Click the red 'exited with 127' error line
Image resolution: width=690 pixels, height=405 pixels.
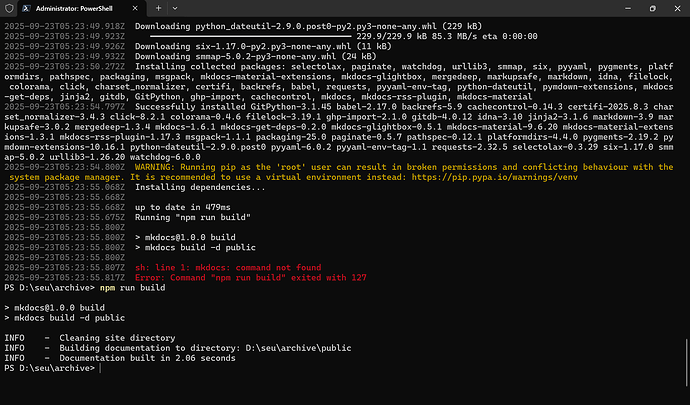point(250,277)
